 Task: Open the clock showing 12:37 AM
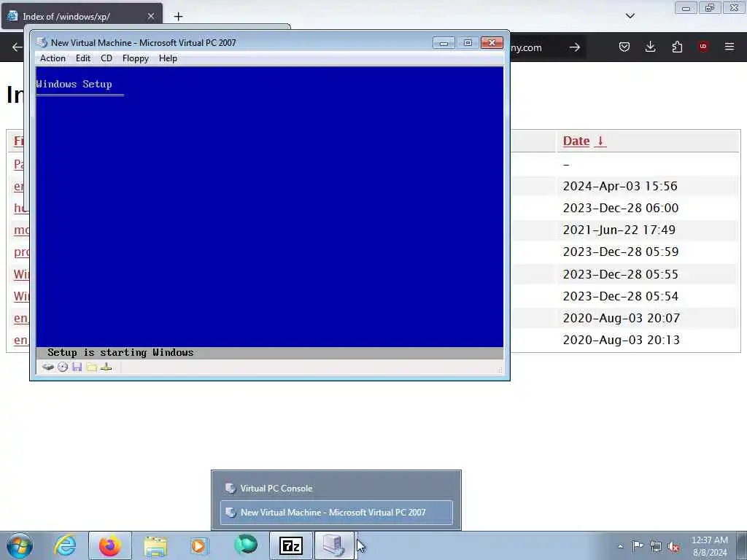[710, 546]
